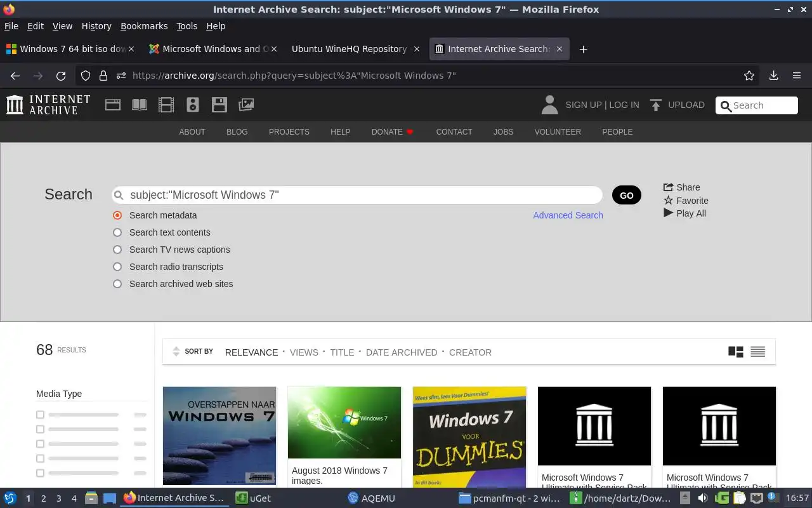
Task: Select Search TV news captions option
Action: [x=117, y=250]
